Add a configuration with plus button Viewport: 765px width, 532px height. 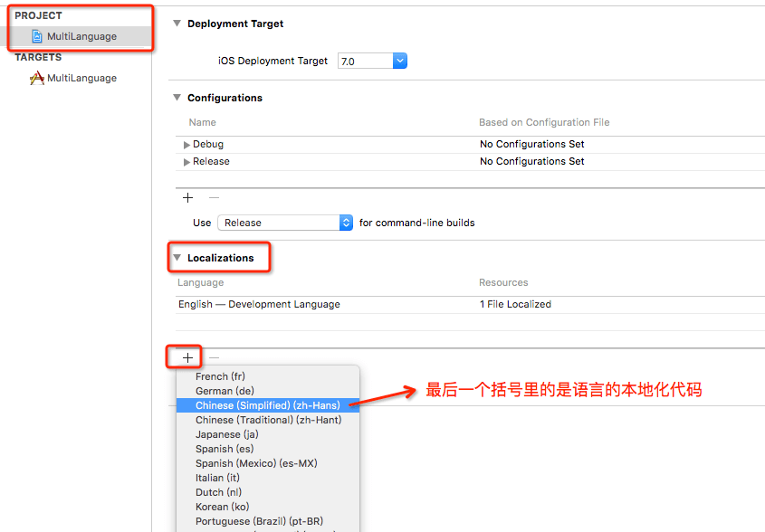(188, 197)
